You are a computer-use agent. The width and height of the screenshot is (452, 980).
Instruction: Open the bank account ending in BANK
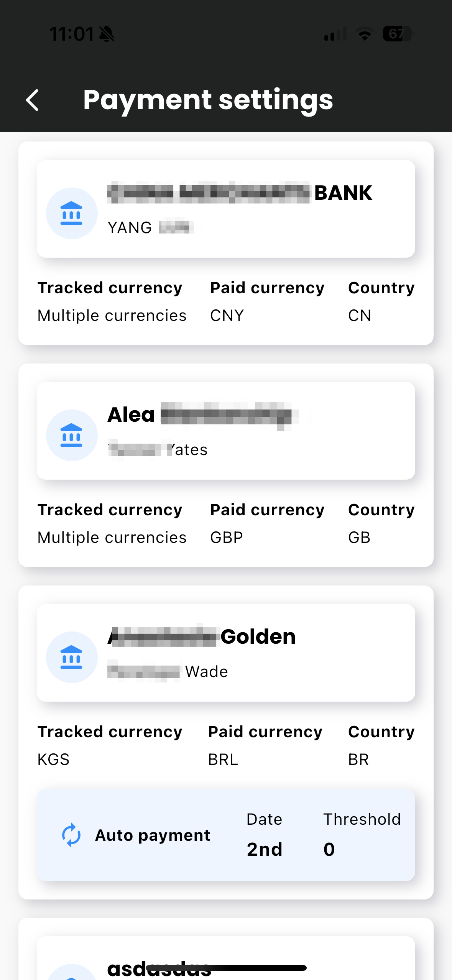(226, 209)
